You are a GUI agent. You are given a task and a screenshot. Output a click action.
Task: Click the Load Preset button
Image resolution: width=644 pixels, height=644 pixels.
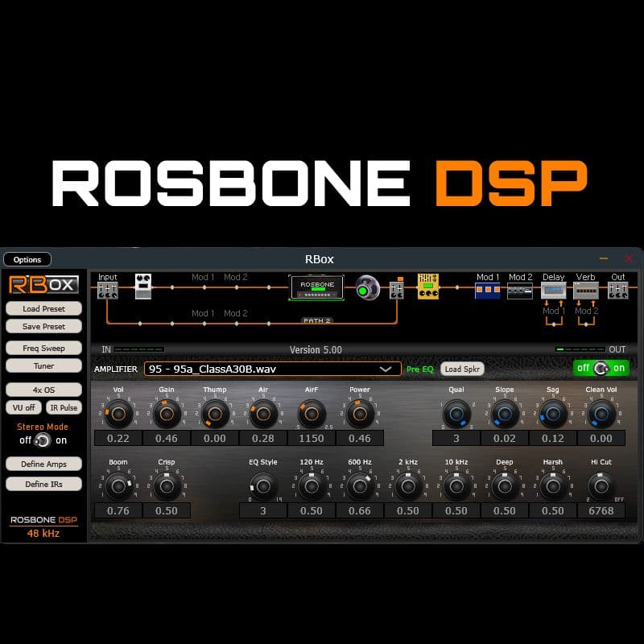pos(43,308)
